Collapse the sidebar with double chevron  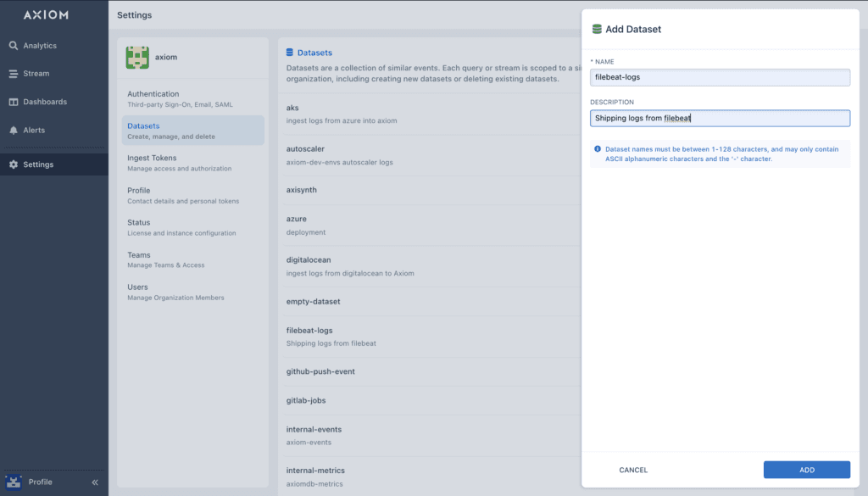tap(95, 482)
